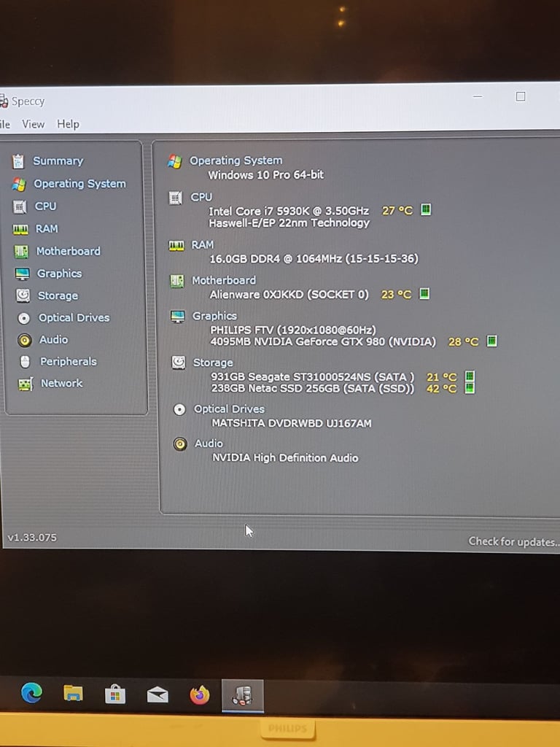Screen dimensions: 560x747
Task: Click the GPU temperature indicator icon
Action: coord(492,341)
